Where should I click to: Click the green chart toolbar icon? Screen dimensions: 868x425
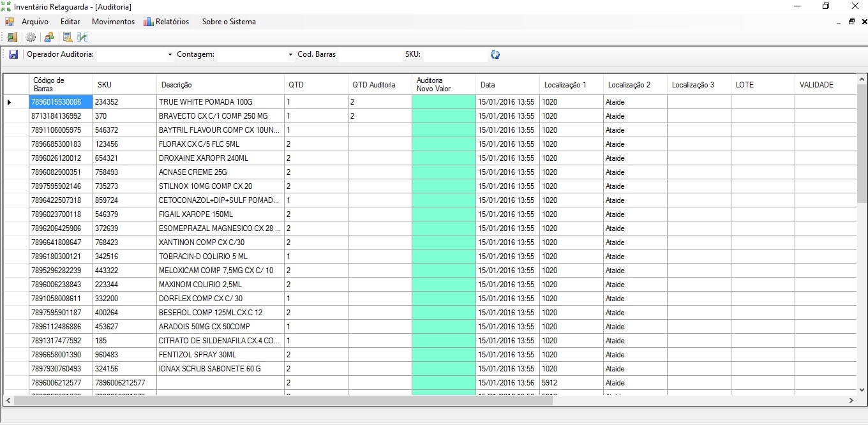[x=82, y=38]
